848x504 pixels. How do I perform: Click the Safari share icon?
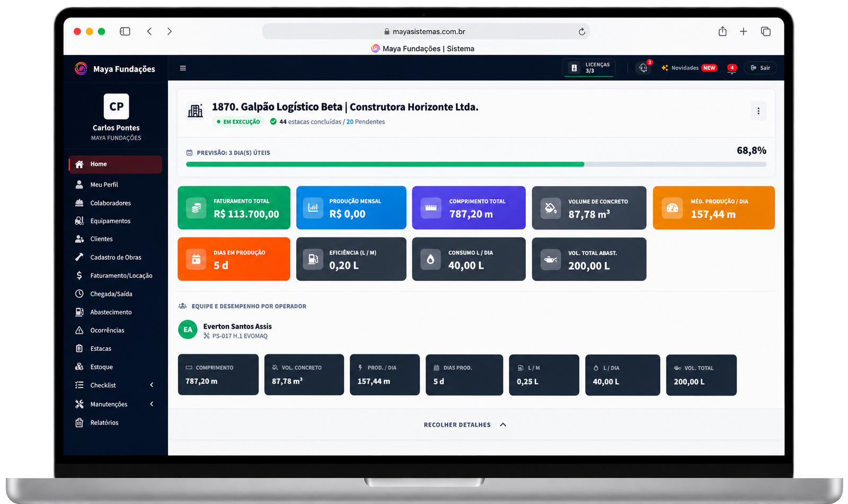point(722,31)
